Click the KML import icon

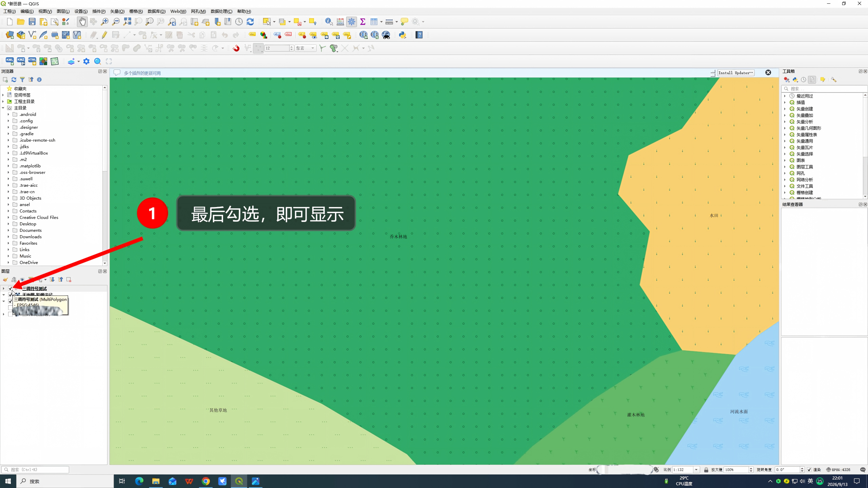coord(9,61)
